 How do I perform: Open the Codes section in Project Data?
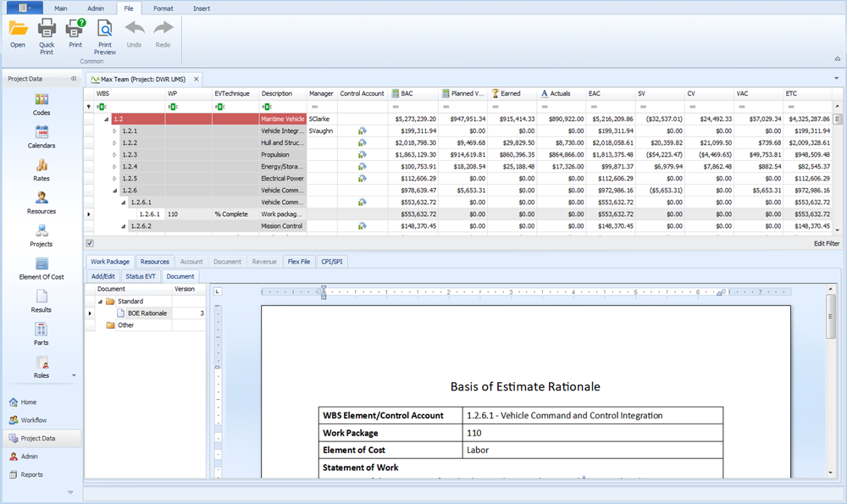(42, 101)
